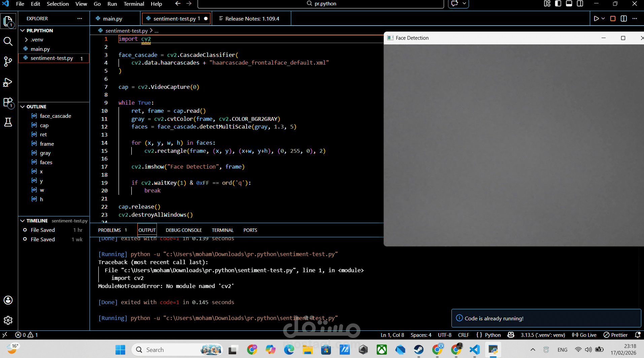This screenshot has width=644, height=358.
Task: Go back using the navigation arrow
Action: click(x=178, y=4)
